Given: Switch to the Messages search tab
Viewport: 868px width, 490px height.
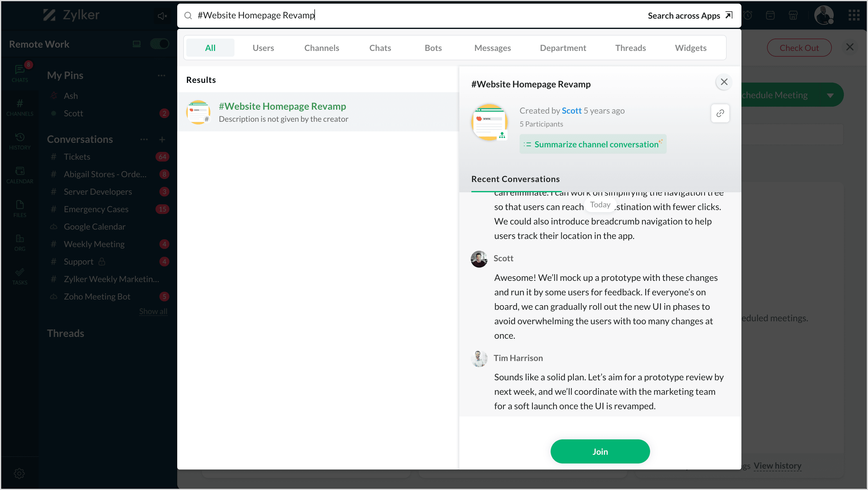Looking at the screenshot, I should pos(492,48).
